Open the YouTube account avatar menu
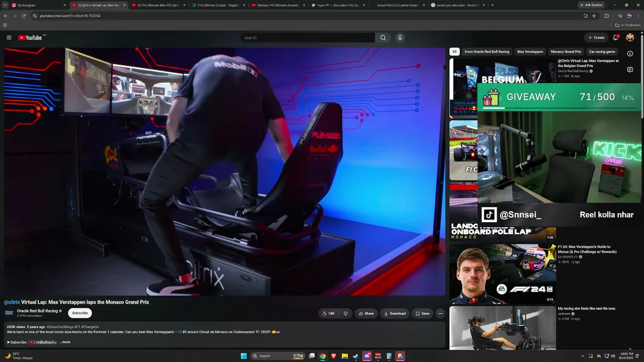644x362 pixels. [630, 38]
